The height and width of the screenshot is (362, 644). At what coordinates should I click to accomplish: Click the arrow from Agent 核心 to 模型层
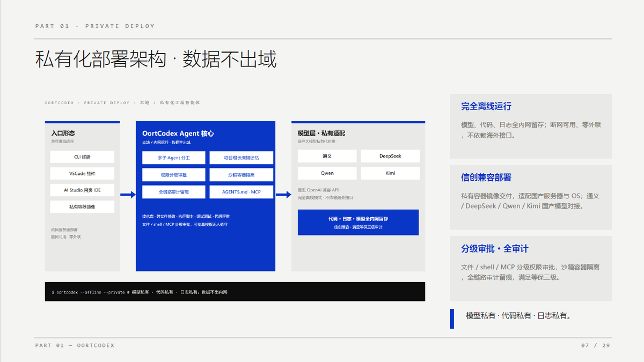point(283,195)
